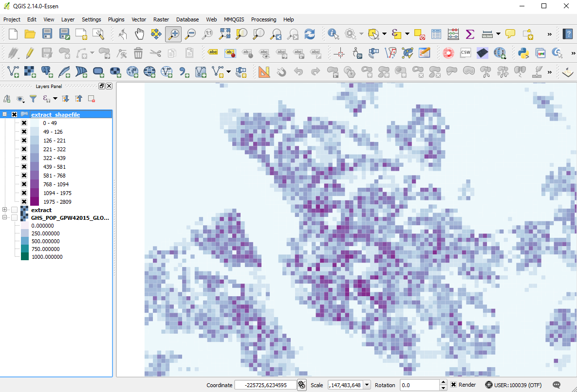Open the MMQGIS menu
Screen dimensions: 577x392
tap(234, 19)
